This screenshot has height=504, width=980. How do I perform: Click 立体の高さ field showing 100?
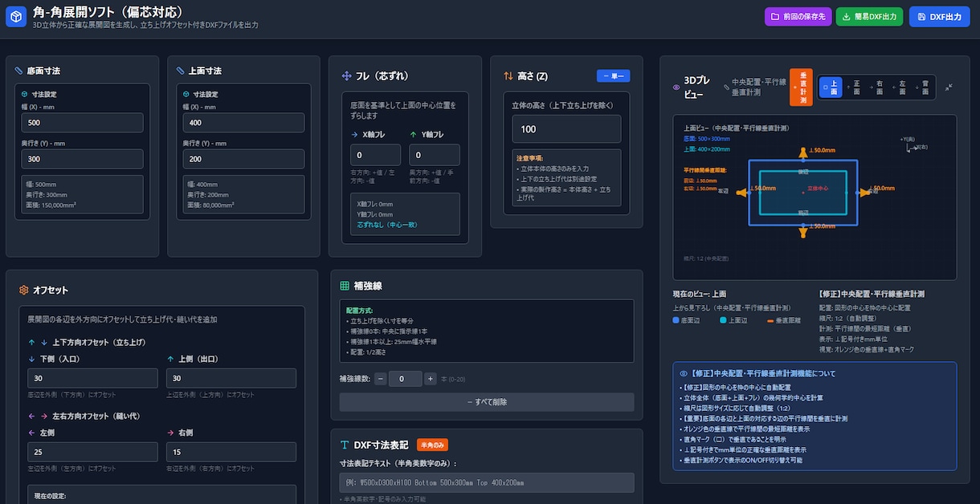(566, 129)
